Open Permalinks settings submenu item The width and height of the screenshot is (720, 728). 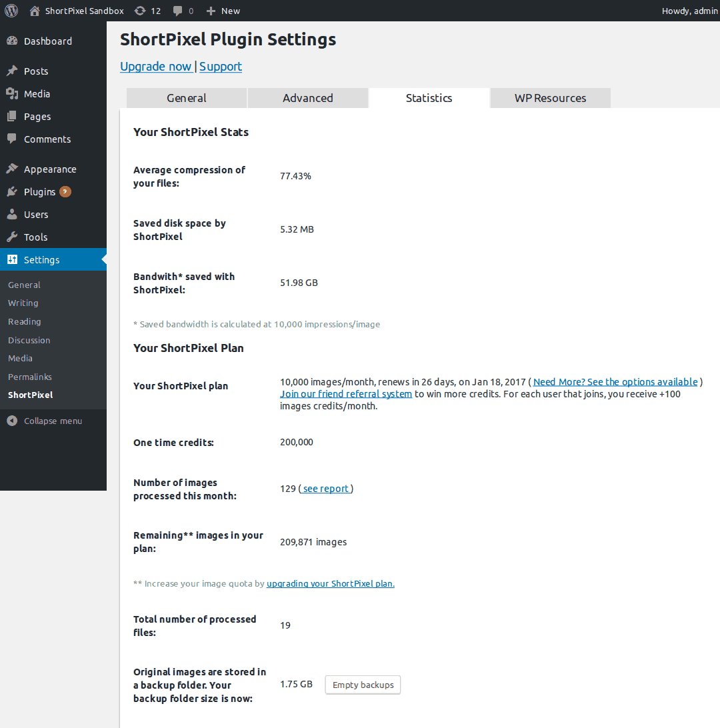pyautogui.click(x=30, y=377)
